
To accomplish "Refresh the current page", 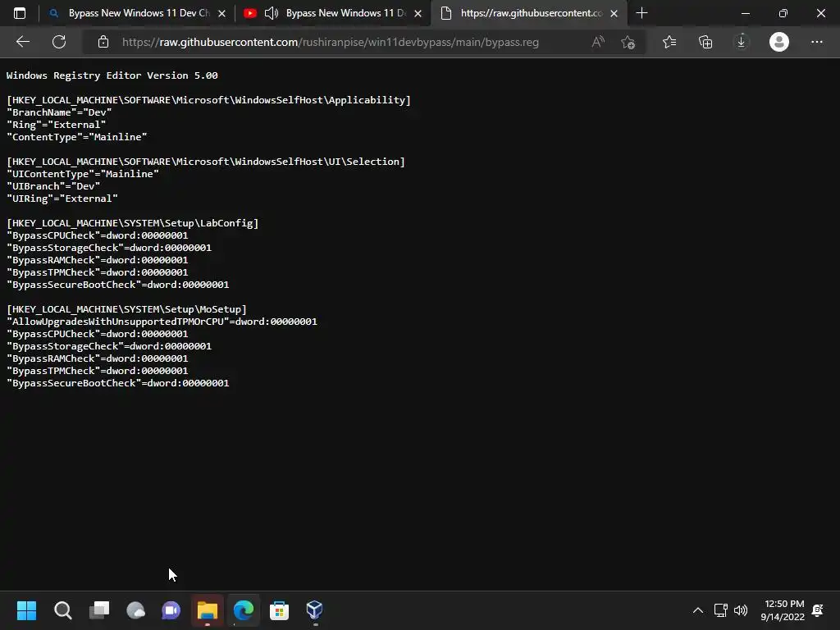I will click(59, 42).
